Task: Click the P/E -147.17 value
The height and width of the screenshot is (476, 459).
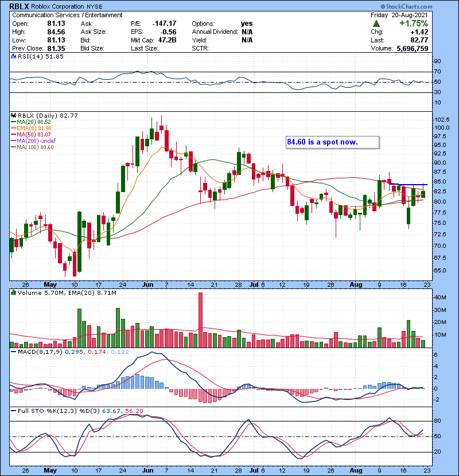Action: click(164, 24)
